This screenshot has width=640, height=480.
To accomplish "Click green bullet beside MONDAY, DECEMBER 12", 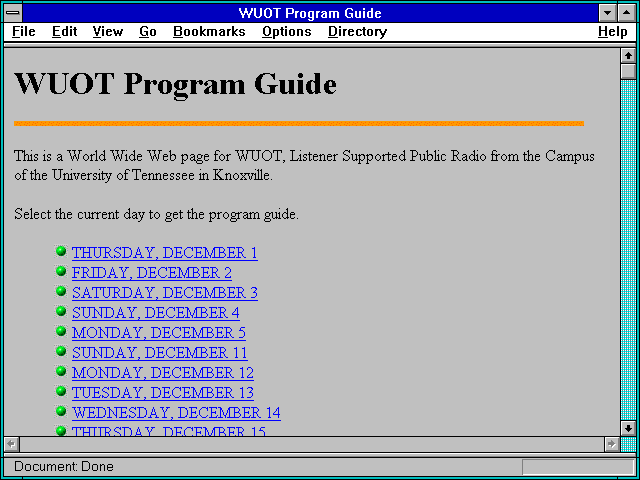I will coord(61,371).
